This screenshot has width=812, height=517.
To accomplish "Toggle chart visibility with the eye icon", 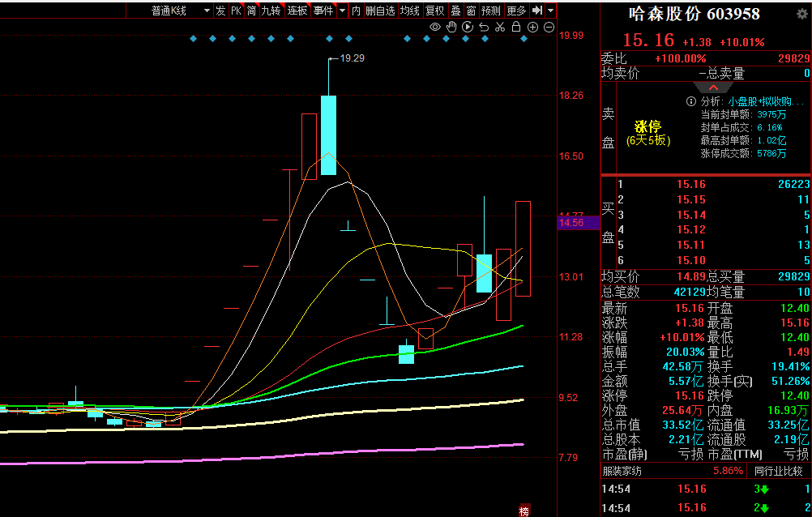I will [435, 27].
